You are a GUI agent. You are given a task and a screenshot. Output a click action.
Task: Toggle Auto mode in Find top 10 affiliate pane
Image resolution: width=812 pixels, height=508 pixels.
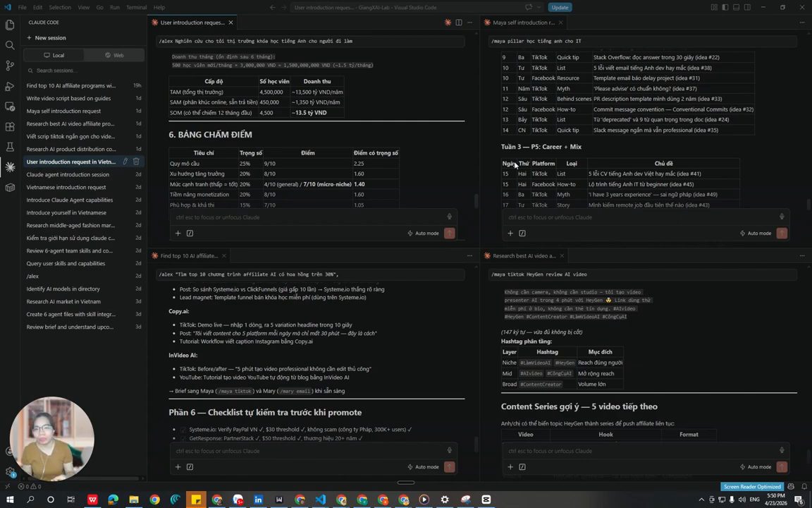coord(423,467)
